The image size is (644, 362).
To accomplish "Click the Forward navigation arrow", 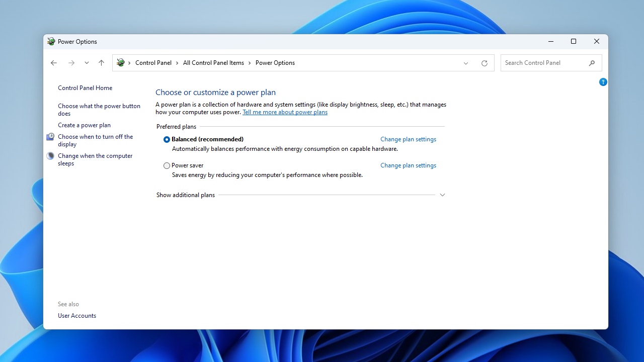I will coord(71,63).
